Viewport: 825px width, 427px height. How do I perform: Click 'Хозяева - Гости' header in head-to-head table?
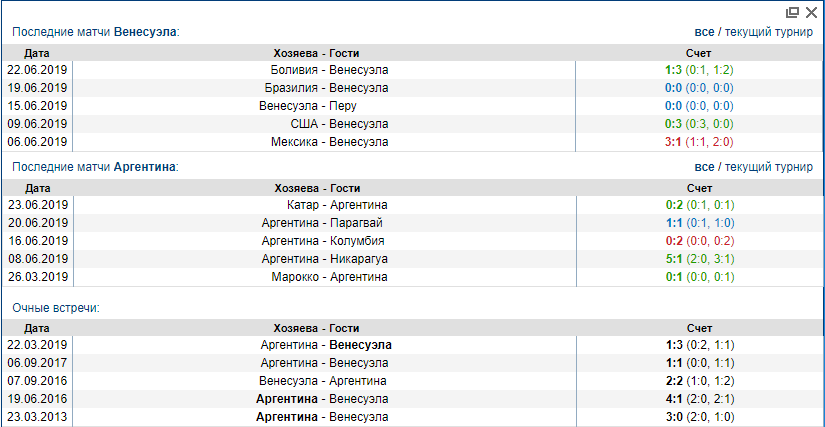click(x=329, y=327)
